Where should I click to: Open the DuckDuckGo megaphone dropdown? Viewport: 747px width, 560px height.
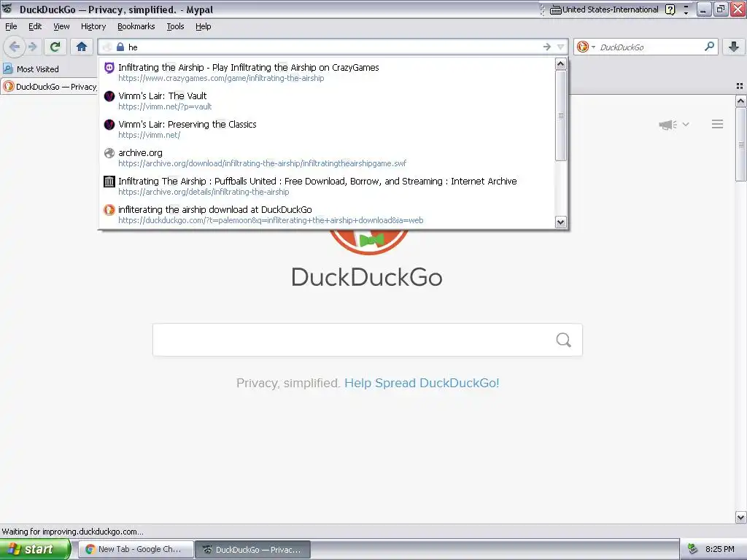click(674, 124)
